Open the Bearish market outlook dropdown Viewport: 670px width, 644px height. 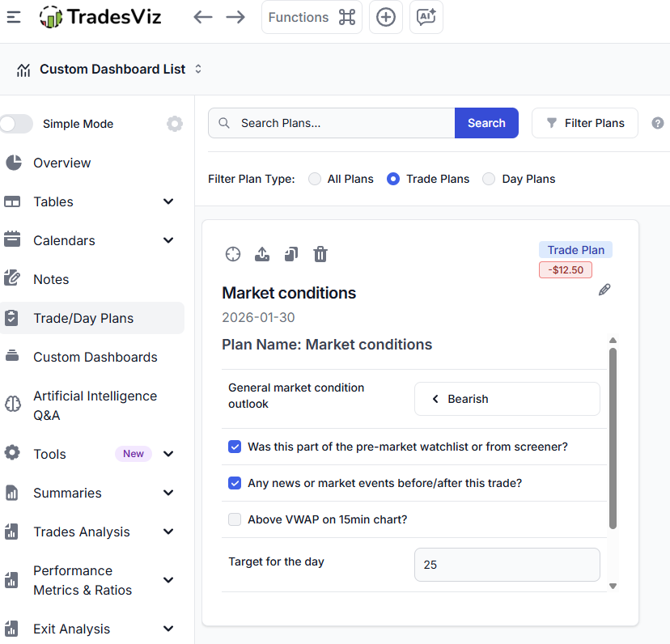tap(507, 399)
